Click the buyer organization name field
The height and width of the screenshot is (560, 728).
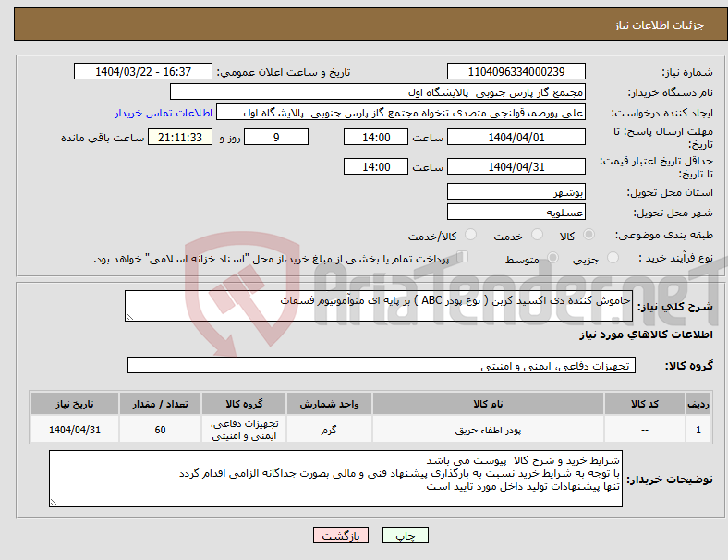click(x=378, y=91)
